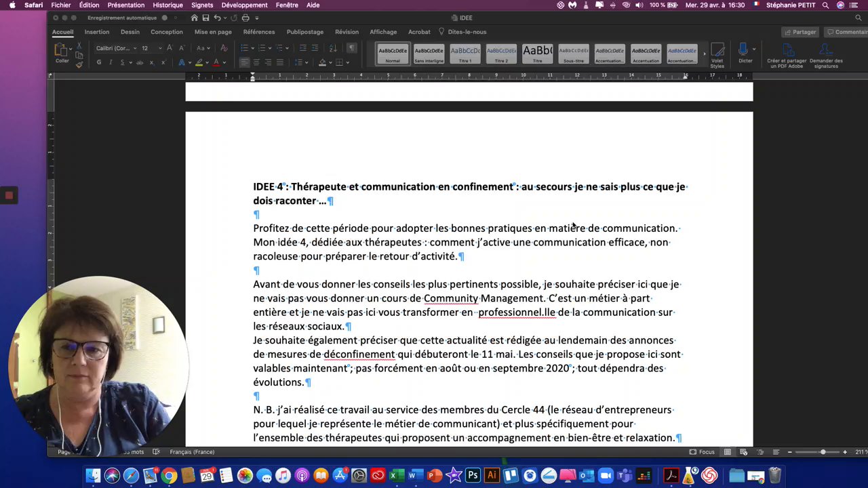Open the font name dropdown
The image size is (868, 488).
click(x=134, y=48)
